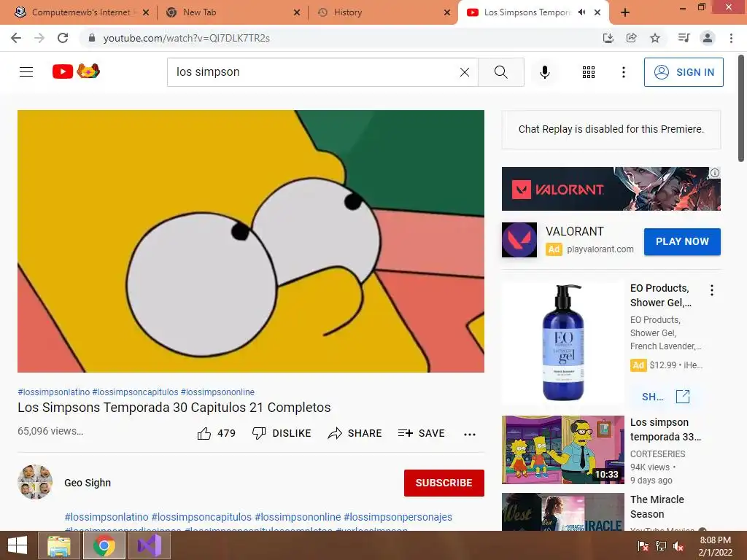This screenshot has height=560, width=747.
Task: Open the taskbar clock 8:08 PM
Action: point(715,545)
